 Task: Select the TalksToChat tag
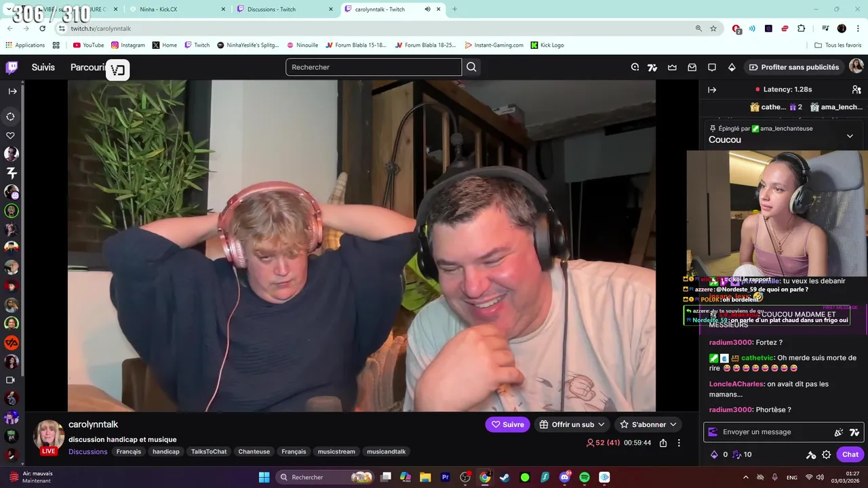pos(209,451)
